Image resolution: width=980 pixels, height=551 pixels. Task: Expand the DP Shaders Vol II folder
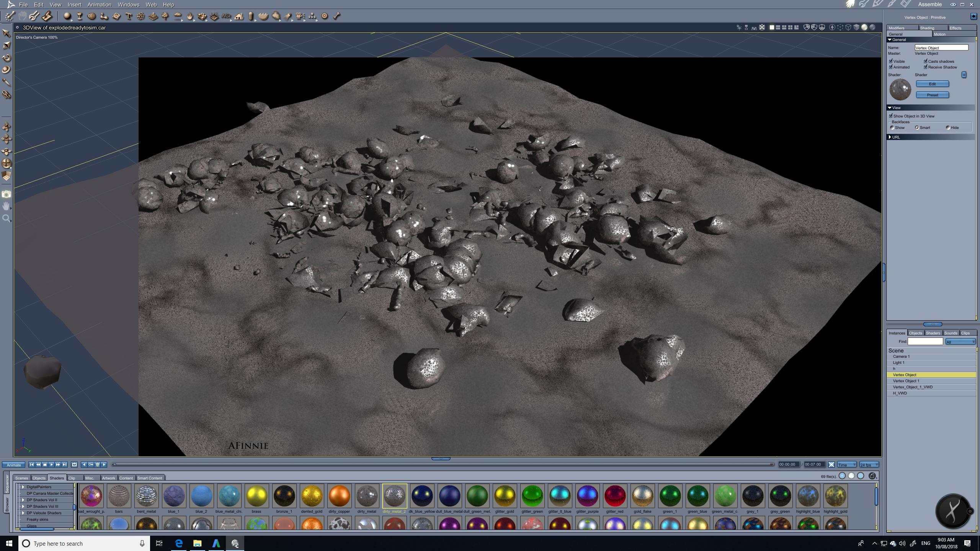click(23, 500)
